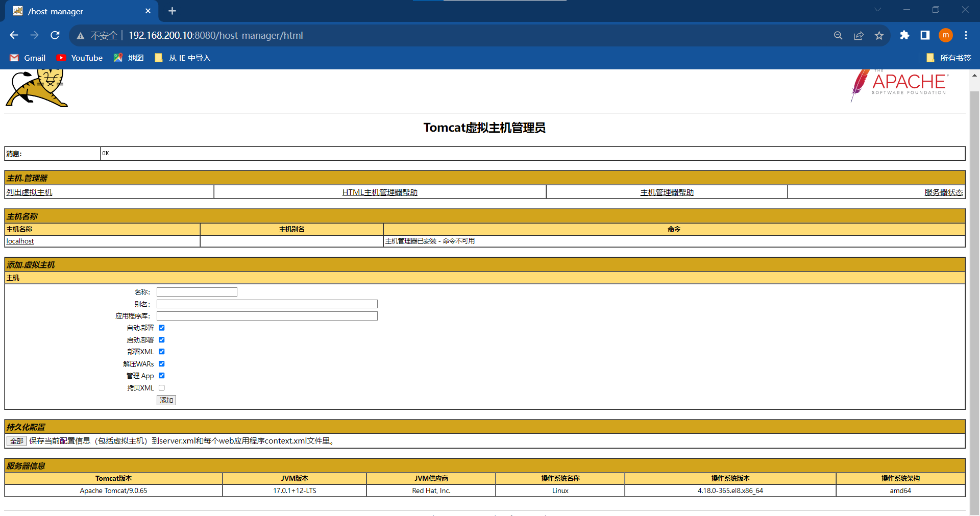Open the Gmail bookmark

(28, 58)
